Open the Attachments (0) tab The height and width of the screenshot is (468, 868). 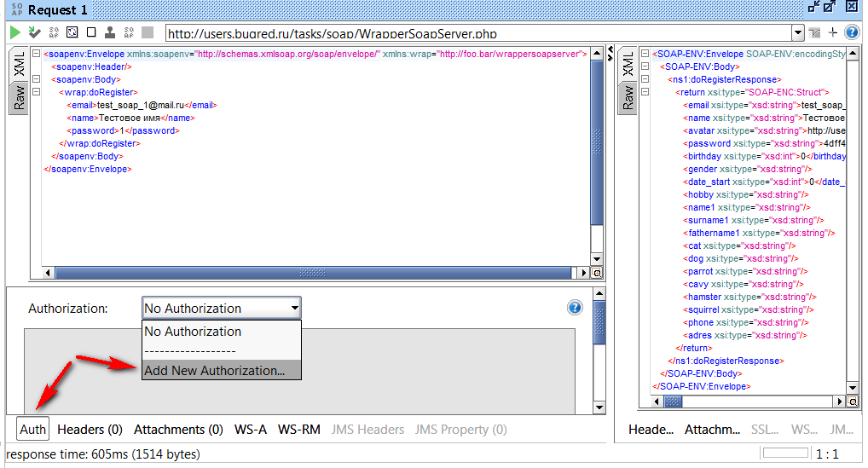tap(178, 430)
